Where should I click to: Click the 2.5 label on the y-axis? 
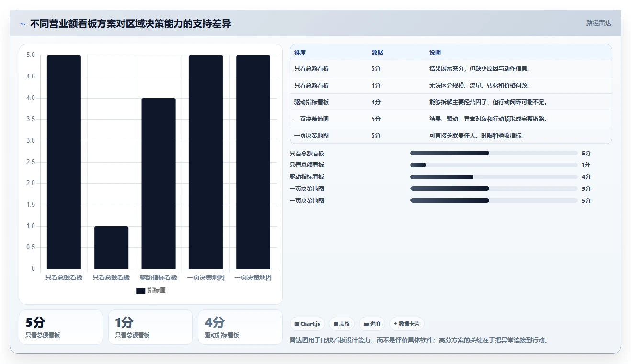(31, 162)
